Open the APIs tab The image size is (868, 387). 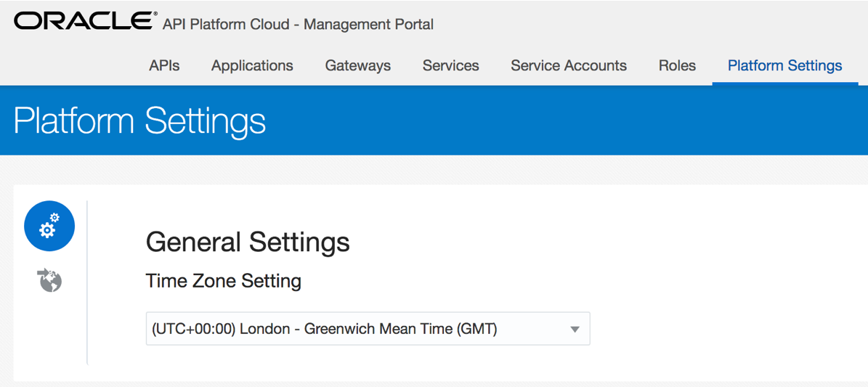tap(164, 66)
